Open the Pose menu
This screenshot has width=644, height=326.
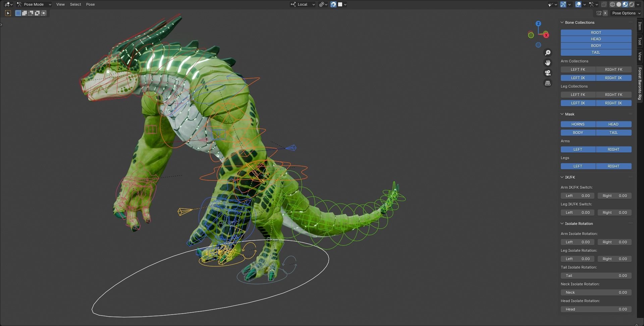[x=90, y=4]
